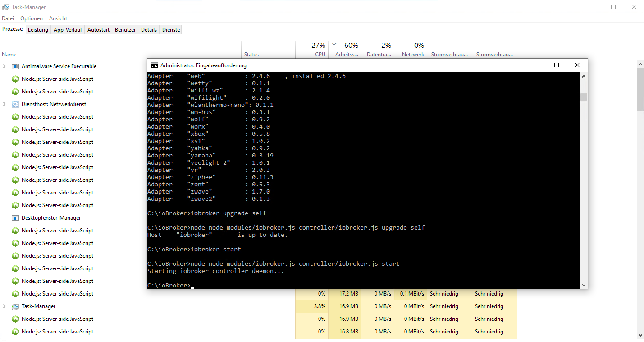Screen dimensions: 644x342
Task: Switch to the Leistung tab
Action: (x=38, y=30)
